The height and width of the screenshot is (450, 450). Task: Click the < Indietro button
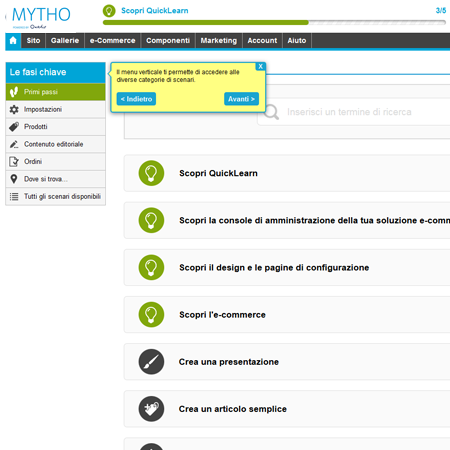(x=136, y=99)
